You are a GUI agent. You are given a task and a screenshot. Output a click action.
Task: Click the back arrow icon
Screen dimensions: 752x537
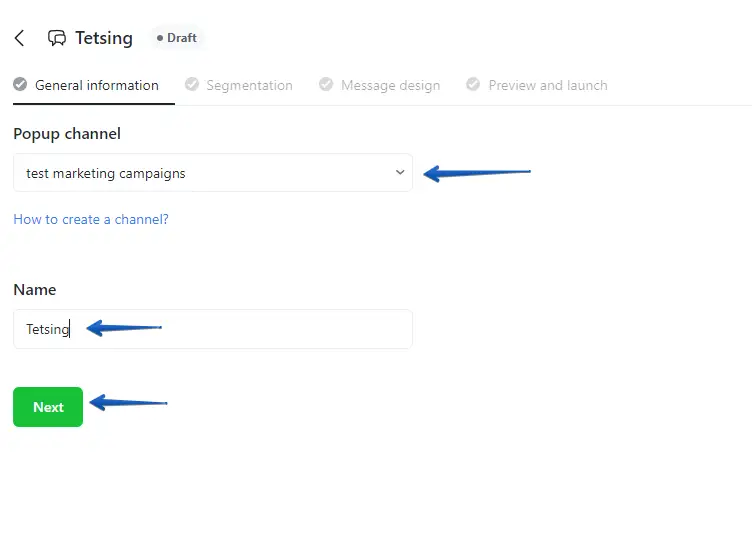[x=19, y=38]
